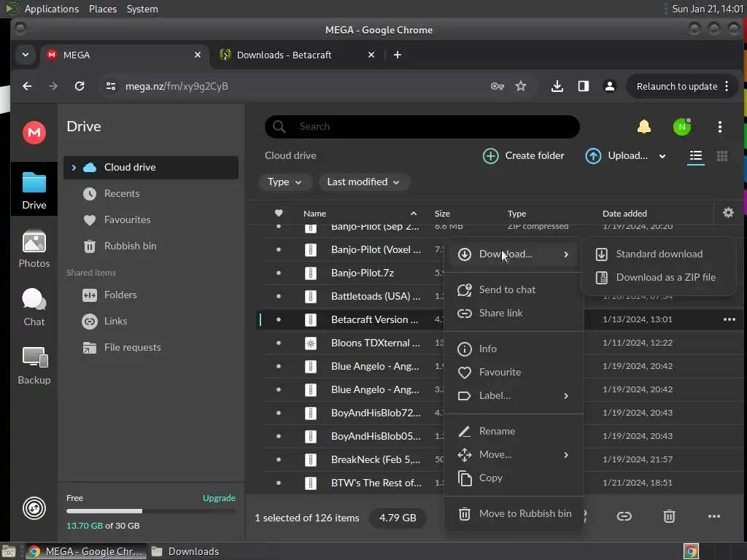The height and width of the screenshot is (560, 747).
Task: Click Chrome downloads icon in toolbar
Action: [557, 86]
